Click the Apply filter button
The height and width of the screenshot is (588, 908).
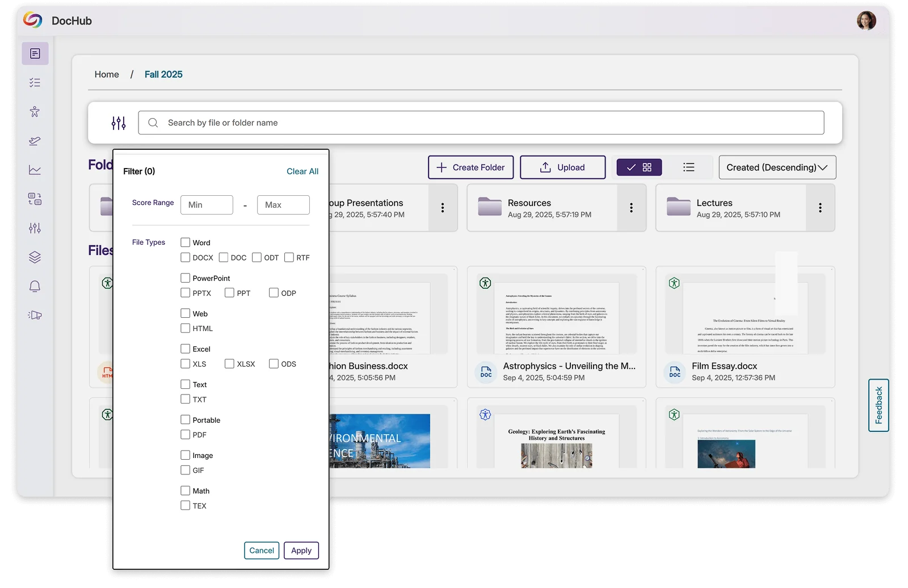pyautogui.click(x=301, y=551)
